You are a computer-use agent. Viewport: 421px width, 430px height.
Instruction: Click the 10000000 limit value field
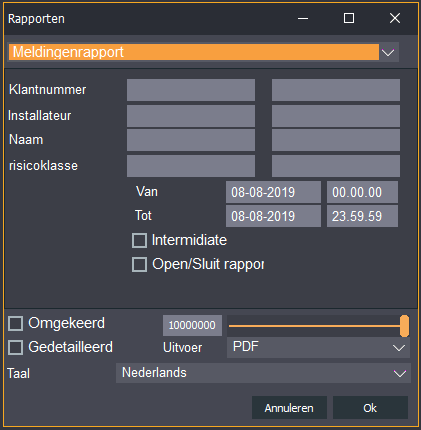pos(192,325)
